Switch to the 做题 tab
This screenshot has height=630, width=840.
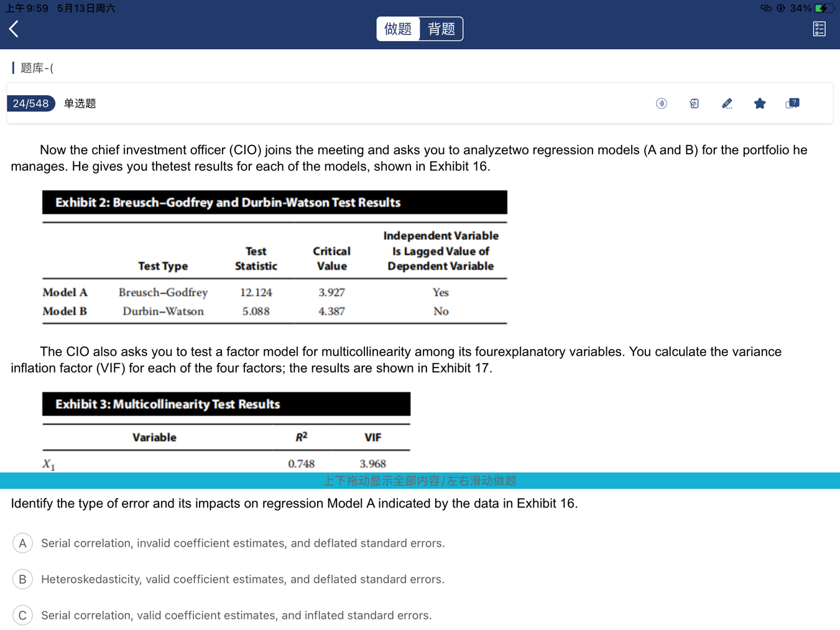[x=398, y=29]
